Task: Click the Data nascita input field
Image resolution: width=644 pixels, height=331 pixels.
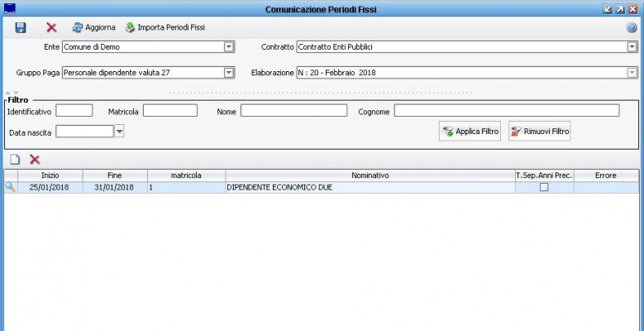Action: point(84,132)
